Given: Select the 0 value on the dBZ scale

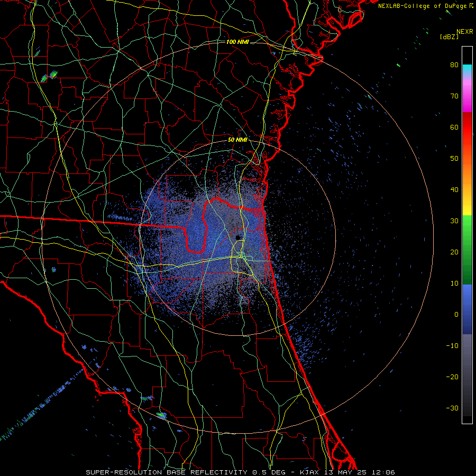Looking at the screenshot, I should tap(456, 315).
